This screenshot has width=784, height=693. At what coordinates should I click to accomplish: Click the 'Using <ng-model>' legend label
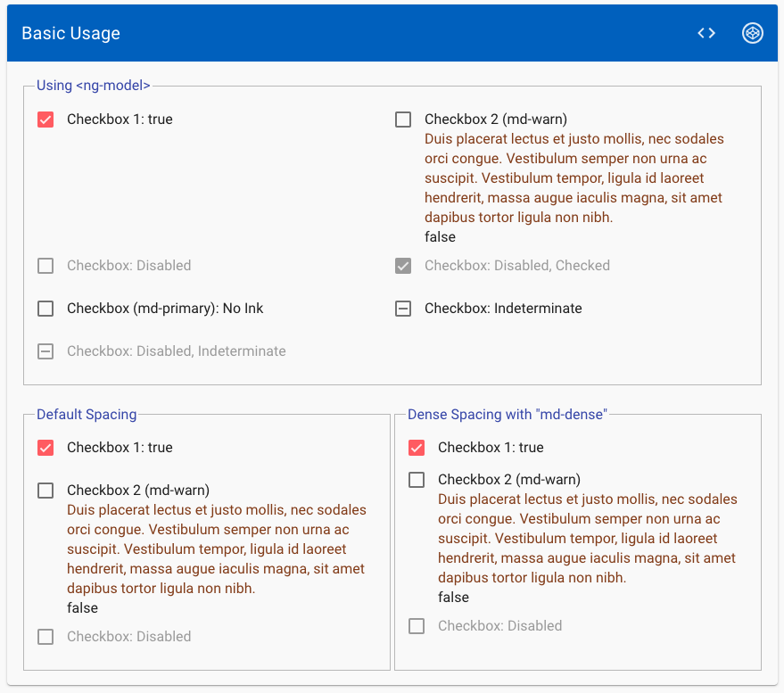[93, 86]
